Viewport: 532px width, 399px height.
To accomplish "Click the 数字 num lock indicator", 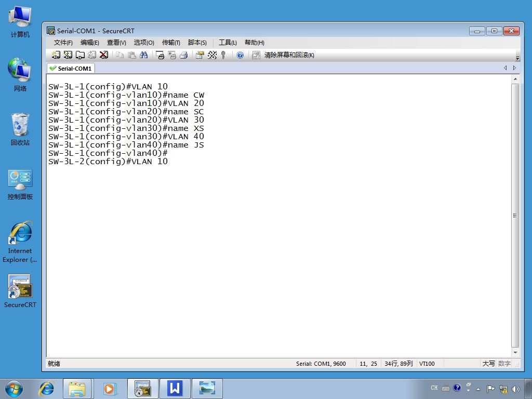I will (x=504, y=364).
